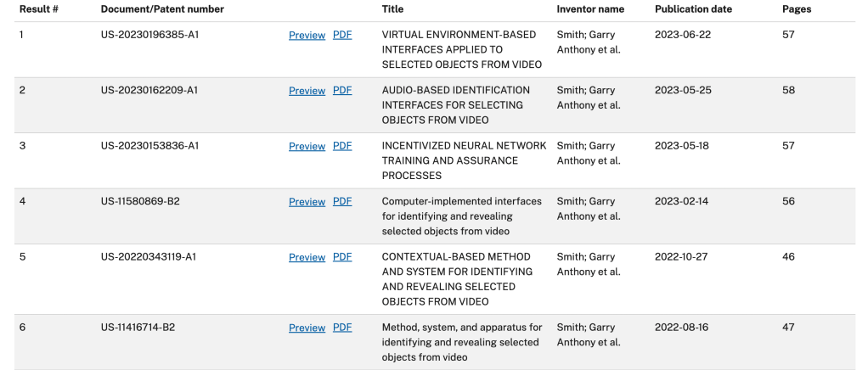
Task: Download PDF of US-20230162209-A1
Action: click(x=342, y=91)
